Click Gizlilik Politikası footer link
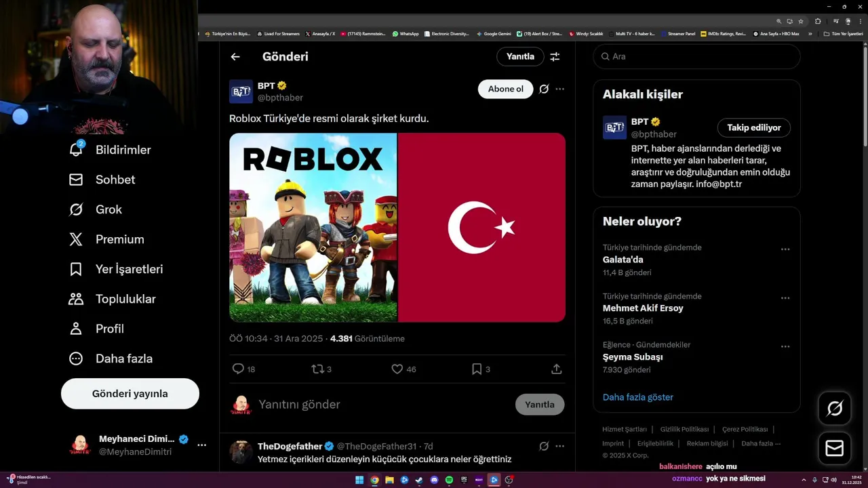Image resolution: width=868 pixels, height=488 pixels. click(x=684, y=429)
